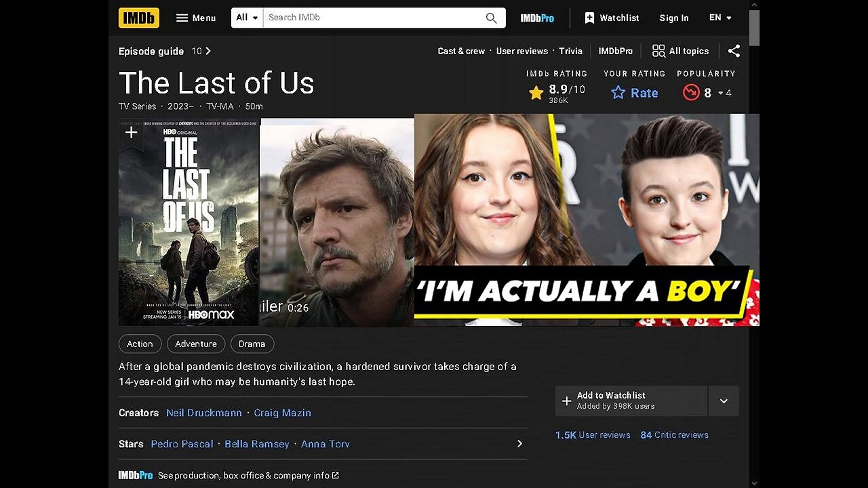Select the Drama genre chip

pyautogui.click(x=252, y=344)
